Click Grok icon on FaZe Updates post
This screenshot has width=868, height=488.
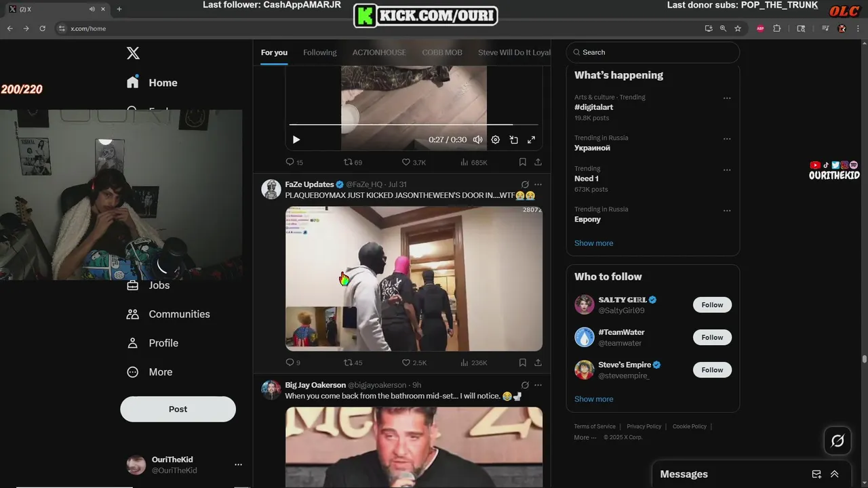[524, 184]
